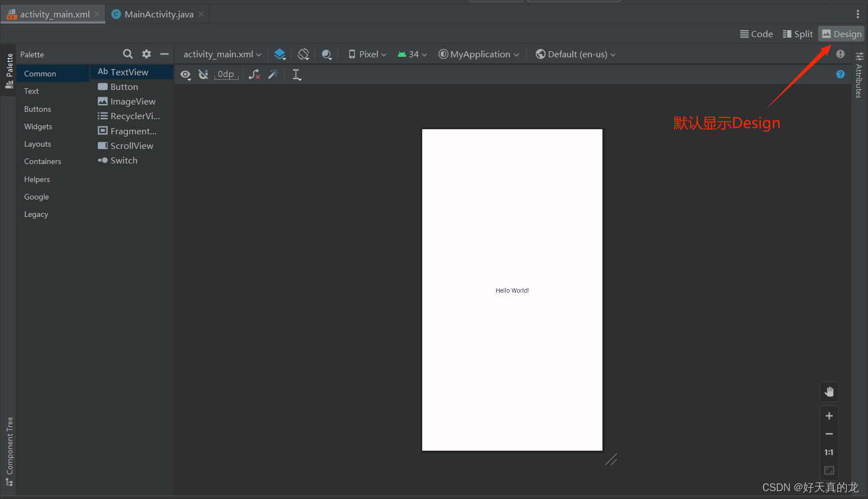This screenshot has height=499, width=868.
Task: Select design surface layers icon
Action: tap(280, 54)
